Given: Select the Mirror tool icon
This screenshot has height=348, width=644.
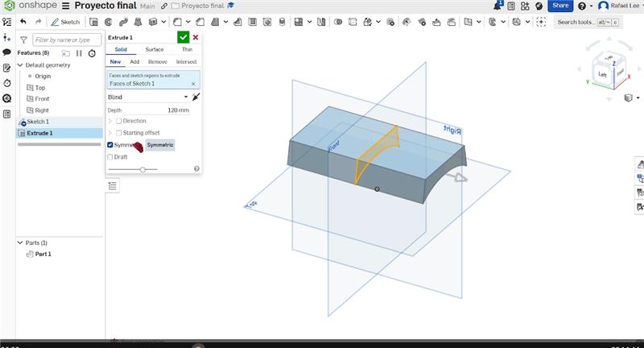Looking at the screenshot, I should [x=321, y=22].
